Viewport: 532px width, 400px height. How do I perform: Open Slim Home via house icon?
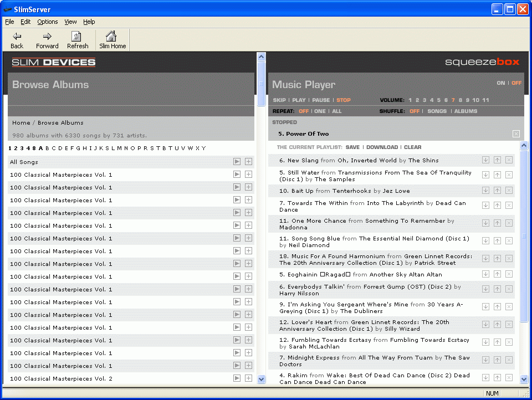coord(112,37)
